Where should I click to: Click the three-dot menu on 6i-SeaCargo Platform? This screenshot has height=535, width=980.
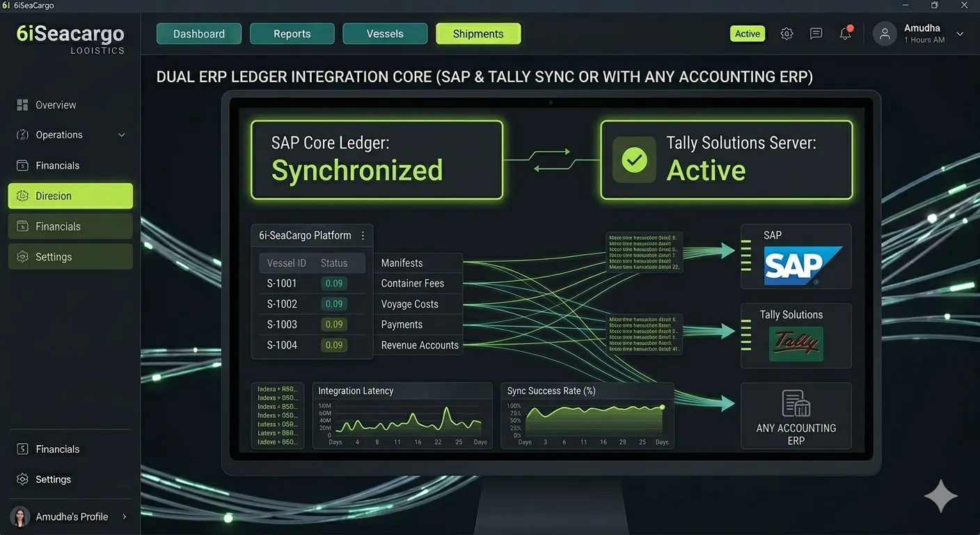tap(363, 235)
